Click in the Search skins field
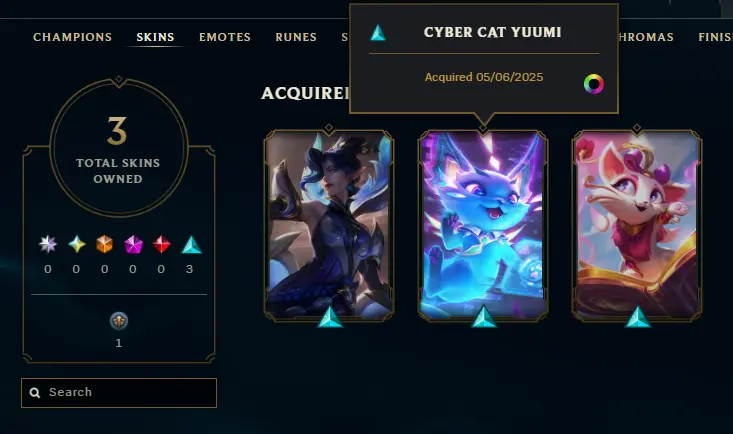The height and width of the screenshot is (434, 733). [119, 393]
